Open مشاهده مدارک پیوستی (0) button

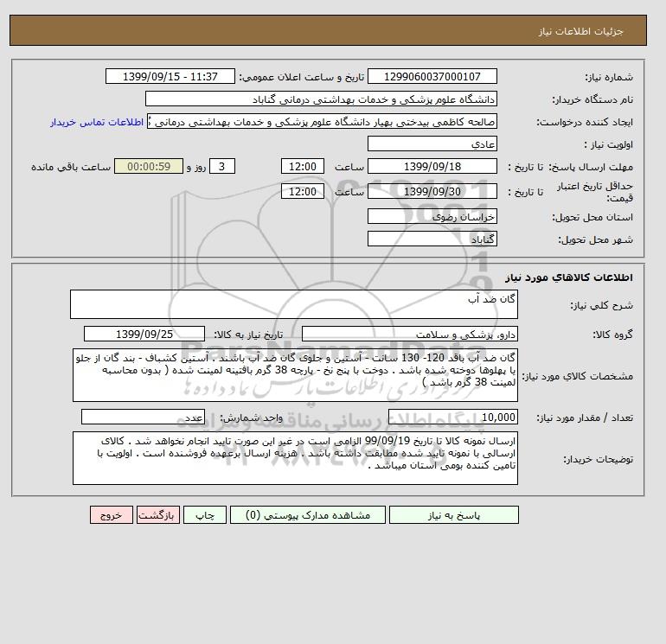[308, 515]
